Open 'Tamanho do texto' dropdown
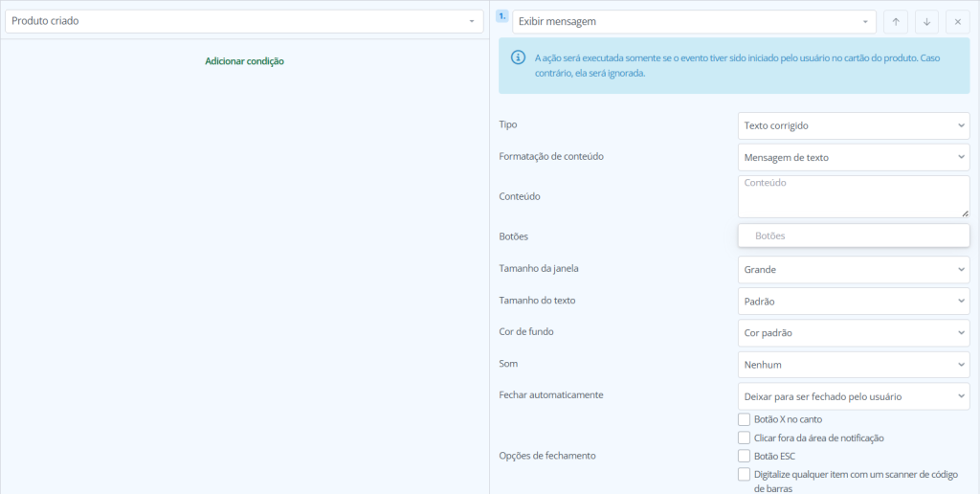The image size is (980, 494). tap(854, 302)
